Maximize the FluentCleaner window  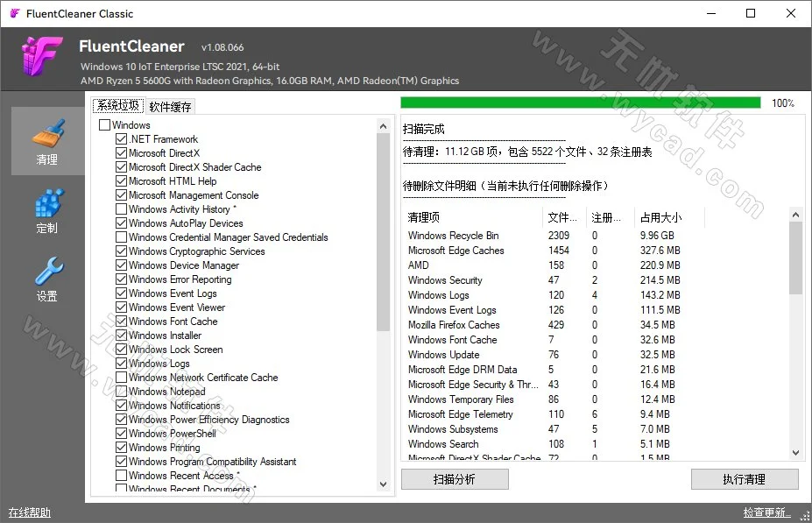click(751, 13)
